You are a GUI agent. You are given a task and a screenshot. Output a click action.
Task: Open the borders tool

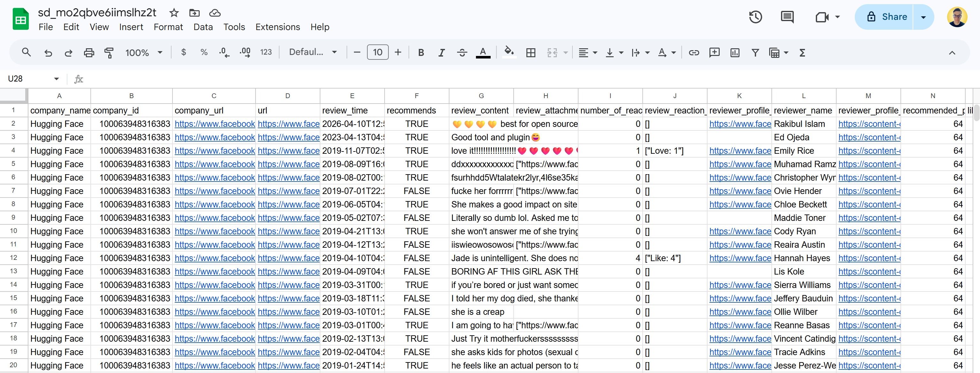point(531,52)
